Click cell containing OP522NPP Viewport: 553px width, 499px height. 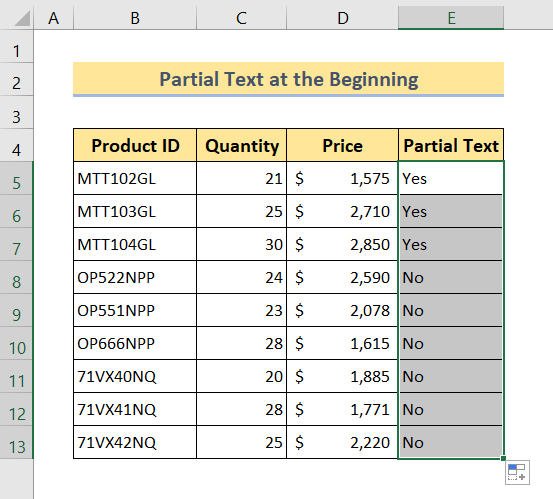click(135, 278)
